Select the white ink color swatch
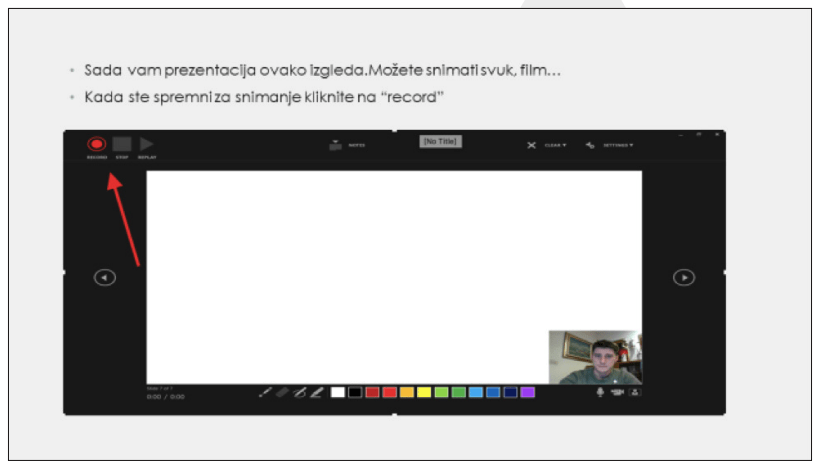817x469 pixels. tap(338, 392)
